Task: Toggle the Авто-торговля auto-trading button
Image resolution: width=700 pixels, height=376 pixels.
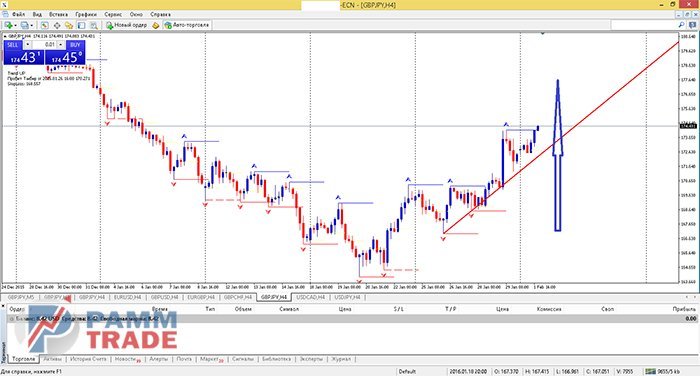Action: [x=187, y=25]
